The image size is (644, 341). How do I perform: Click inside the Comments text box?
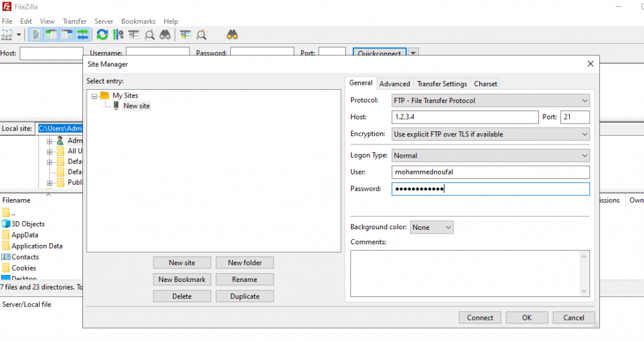(x=469, y=273)
